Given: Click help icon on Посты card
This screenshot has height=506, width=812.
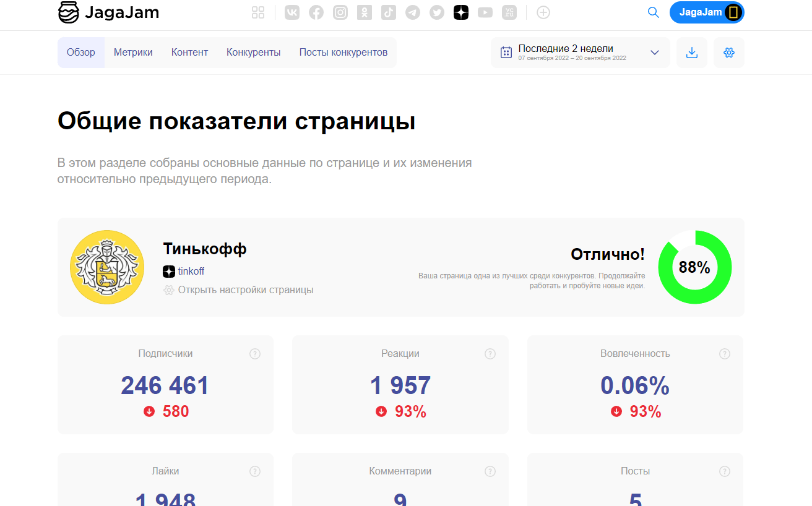Looking at the screenshot, I should tap(725, 471).
